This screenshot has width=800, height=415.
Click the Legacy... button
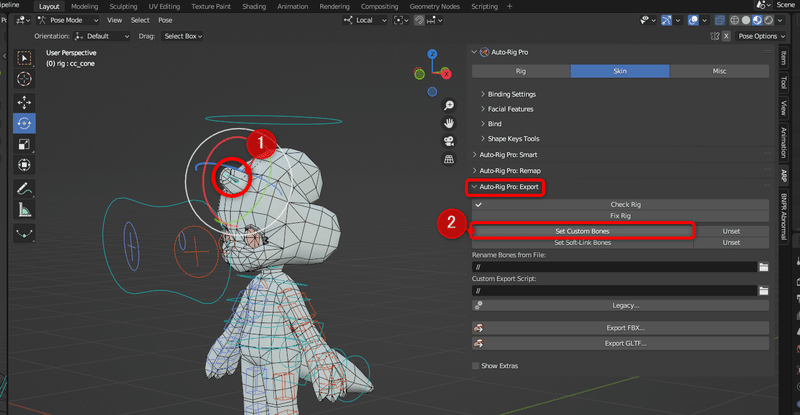pos(620,305)
